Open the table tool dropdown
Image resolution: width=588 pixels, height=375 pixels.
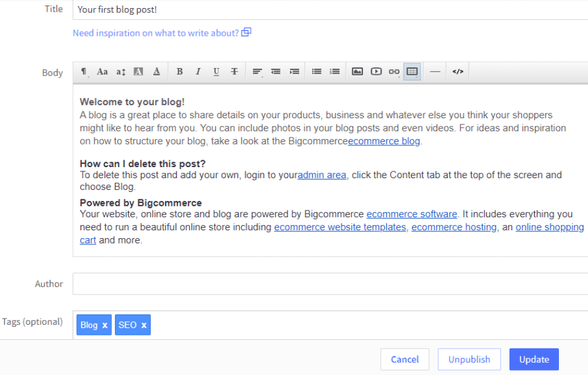pyautogui.click(x=412, y=71)
